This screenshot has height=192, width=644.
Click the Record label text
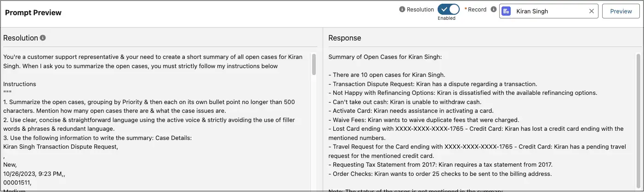click(477, 10)
